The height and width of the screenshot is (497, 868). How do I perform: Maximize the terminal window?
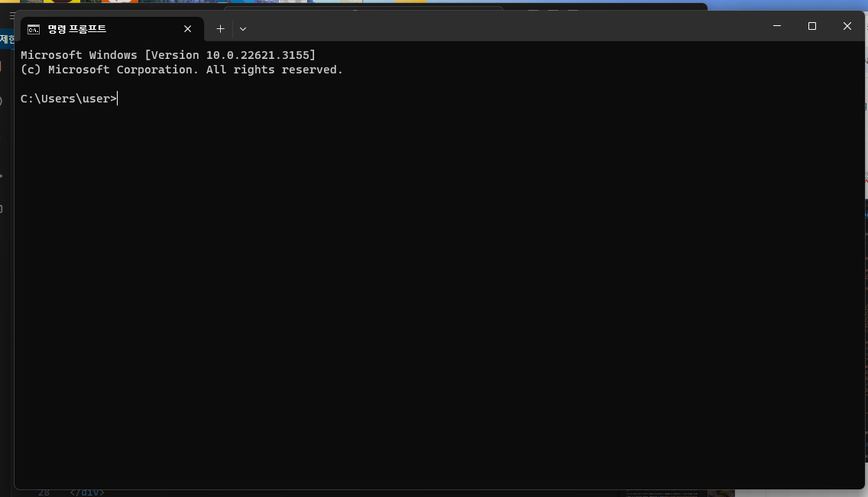(x=812, y=26)
